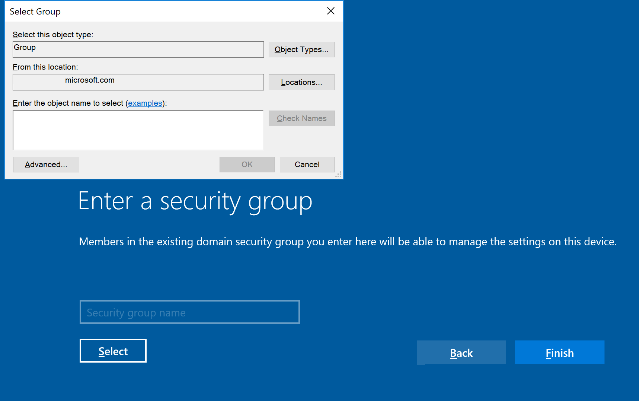The height and width of the screenshot is (401, 639).
Task: Open the Advanced search options
Action: 45,164
